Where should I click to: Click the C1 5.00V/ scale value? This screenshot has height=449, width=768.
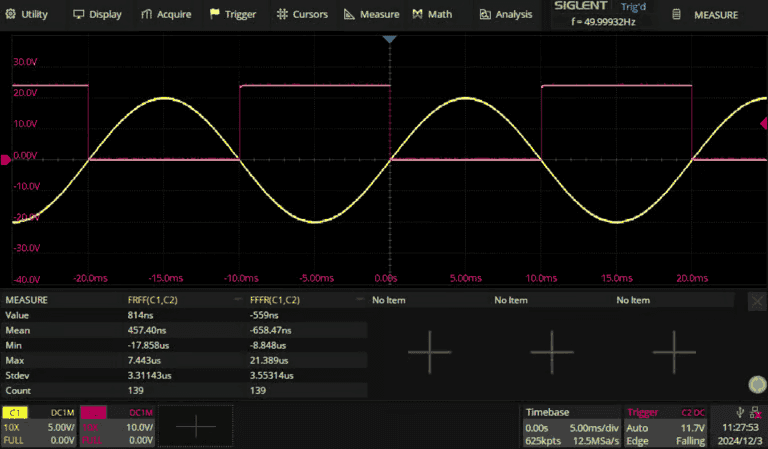pyautogui.click(x=61, y=427)
